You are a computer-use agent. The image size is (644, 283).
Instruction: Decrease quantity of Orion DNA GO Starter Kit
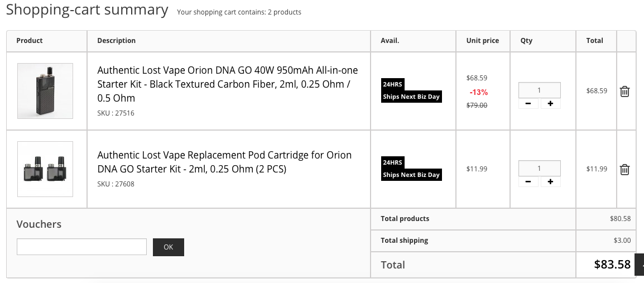(528, 103)
